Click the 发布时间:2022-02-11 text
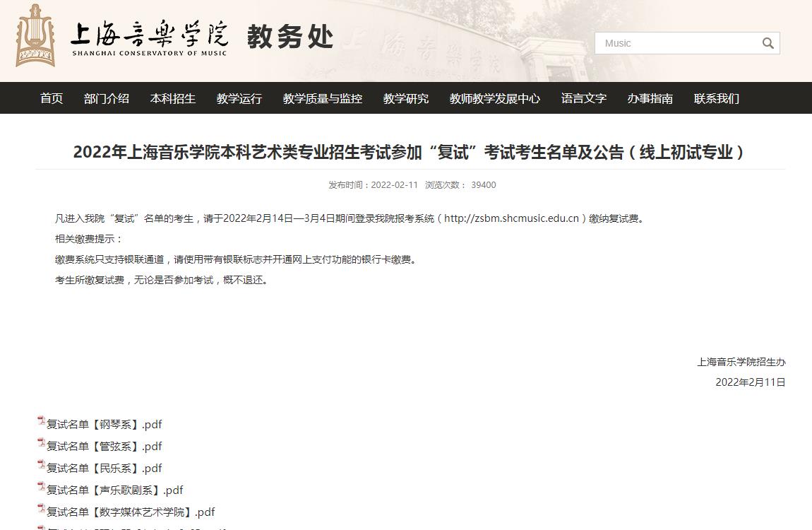 (x=373, y=185)
